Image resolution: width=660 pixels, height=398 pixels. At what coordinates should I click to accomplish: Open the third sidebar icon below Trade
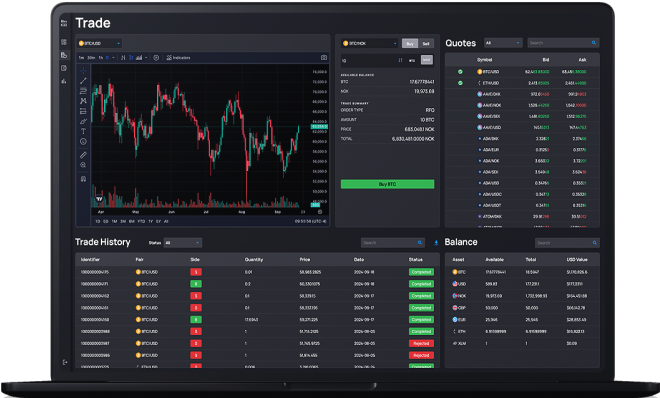(x=64, y=68)
